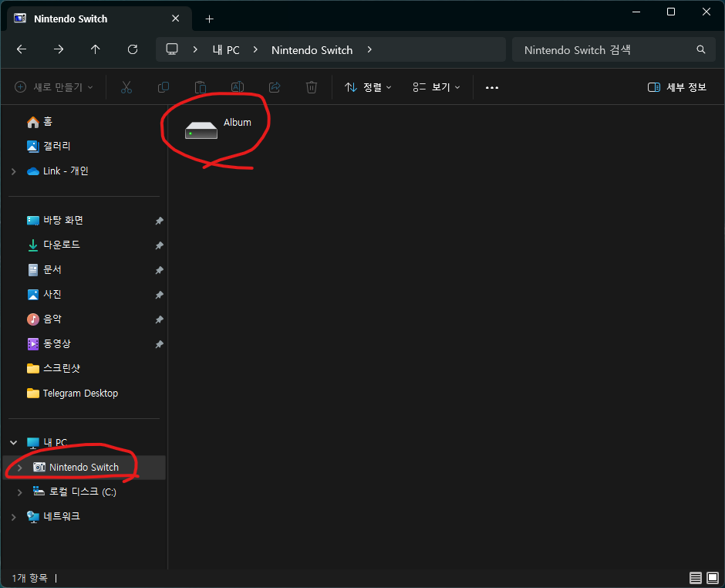This screenshot has width=725, height=588.
Task: Click the pin icon beside 다운로드
Action: click(x=159, y=245)
